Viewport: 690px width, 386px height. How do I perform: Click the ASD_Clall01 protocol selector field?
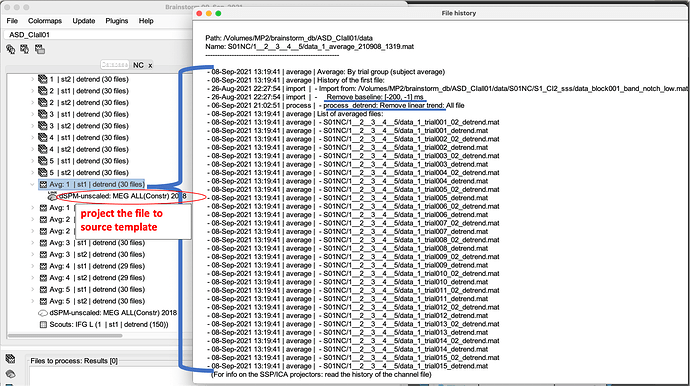coord(98,34)
